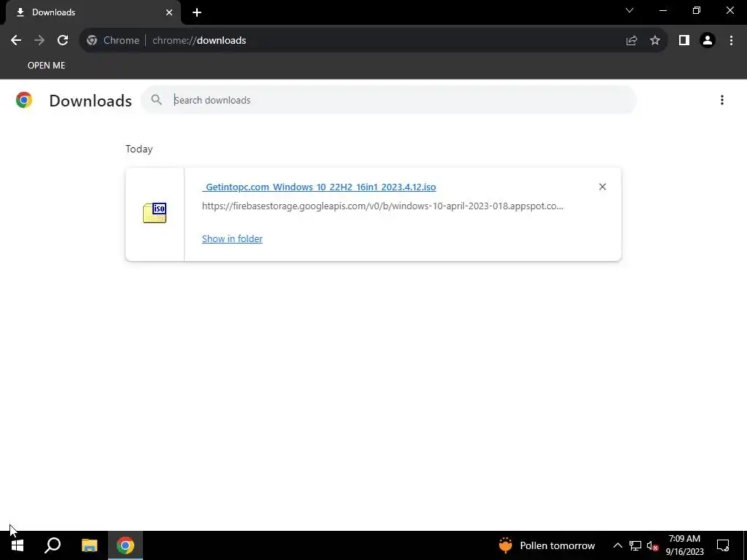Screen dimensions: 747x560
Task: Close the Downloads tab
Action: coord(169,12)
